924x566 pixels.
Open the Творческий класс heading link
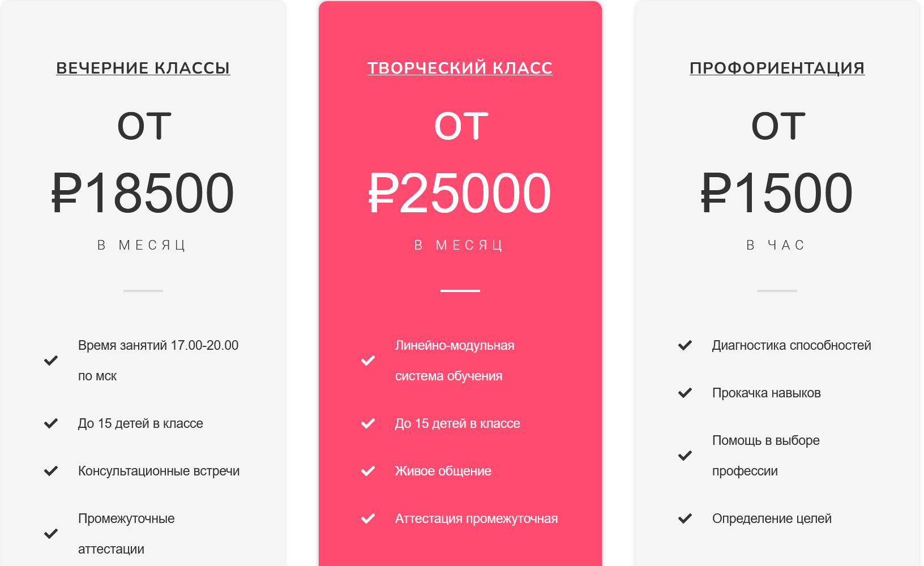[460, 68]
